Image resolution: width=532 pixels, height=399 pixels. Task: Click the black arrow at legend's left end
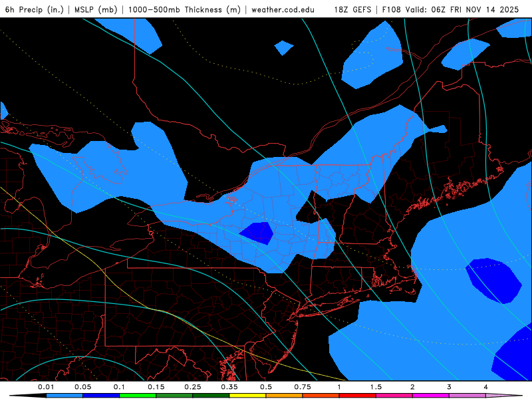[28, 396]
